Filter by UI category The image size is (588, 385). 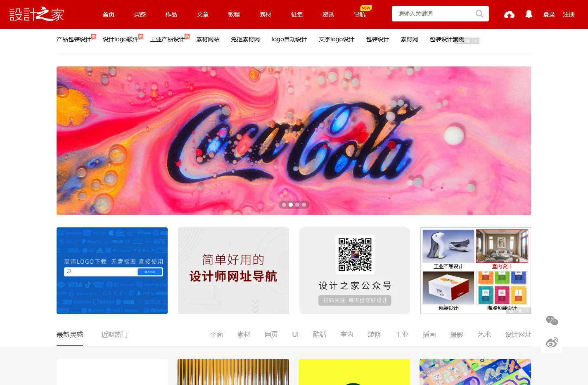(x=295, y=335)
